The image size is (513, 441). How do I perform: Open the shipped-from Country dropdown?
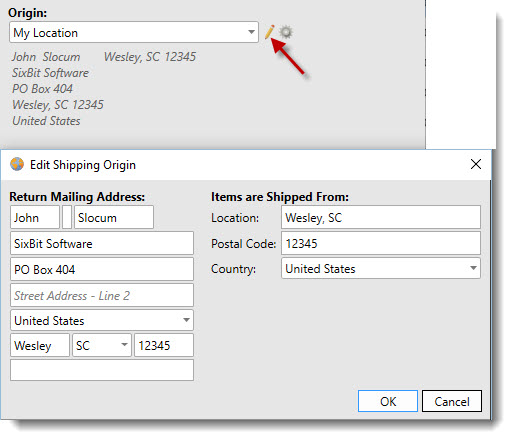(381, 268)
